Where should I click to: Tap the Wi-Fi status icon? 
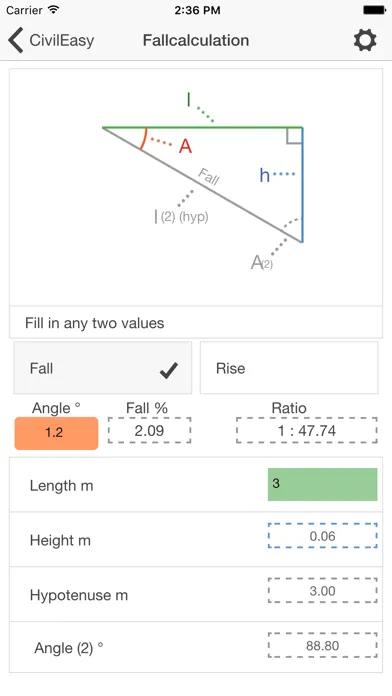click(x=54, y=10)
